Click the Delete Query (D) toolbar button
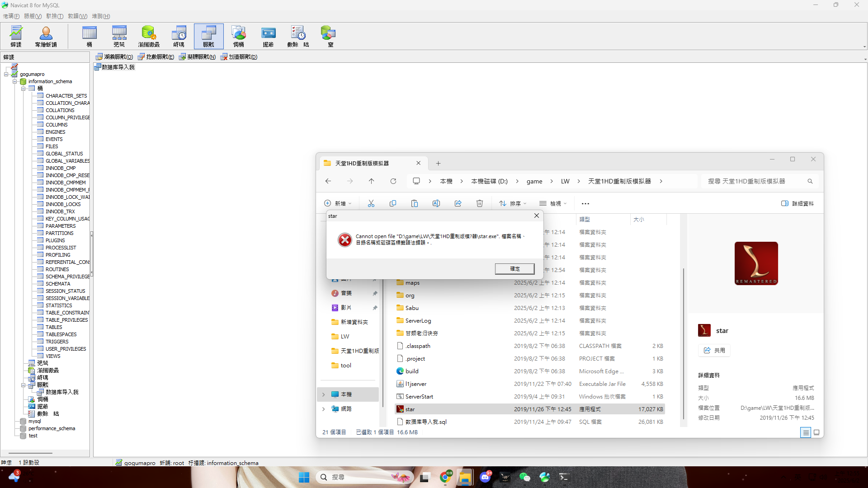Image resolution: width=868 pixels, height=488 pixels. click(x=239, y=57)
